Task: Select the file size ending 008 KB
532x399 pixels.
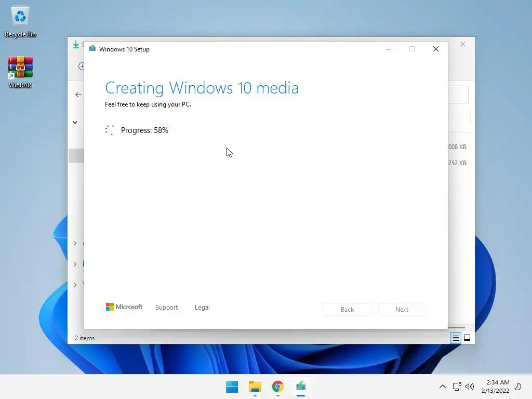Action: 457,147
